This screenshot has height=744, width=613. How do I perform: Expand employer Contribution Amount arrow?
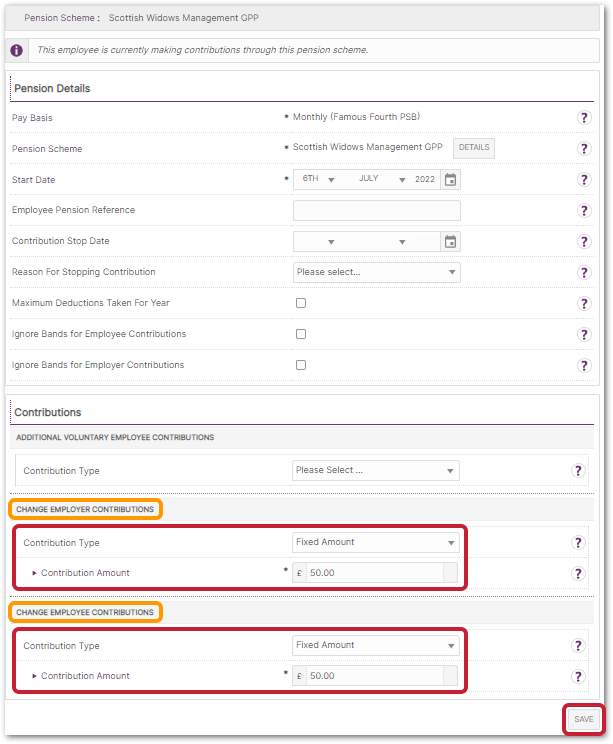(35, 574)
